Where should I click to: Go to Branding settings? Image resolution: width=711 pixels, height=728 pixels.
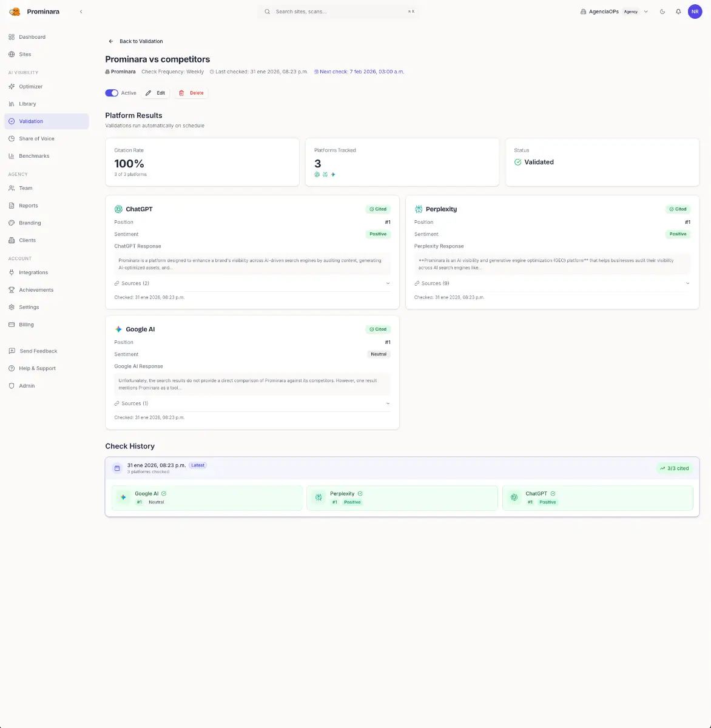47,223
